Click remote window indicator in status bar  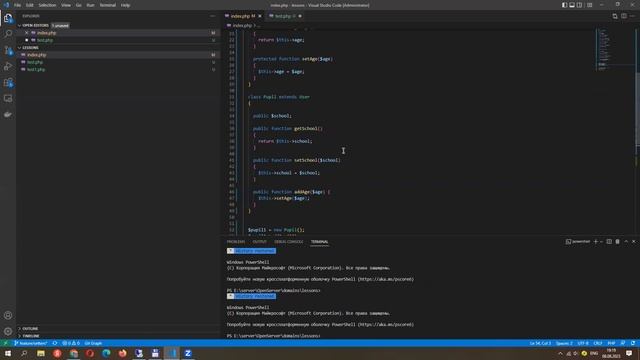click(x=6, y=343)
